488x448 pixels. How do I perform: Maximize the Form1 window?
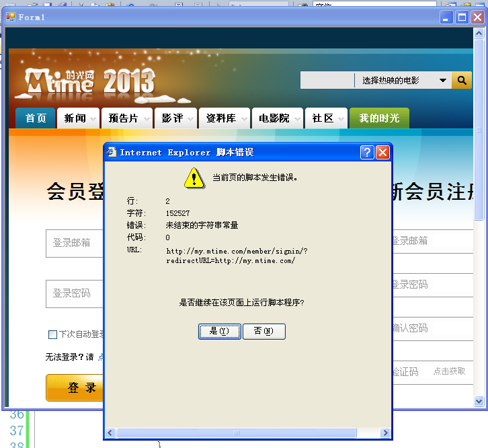click(x=462, y=17)
